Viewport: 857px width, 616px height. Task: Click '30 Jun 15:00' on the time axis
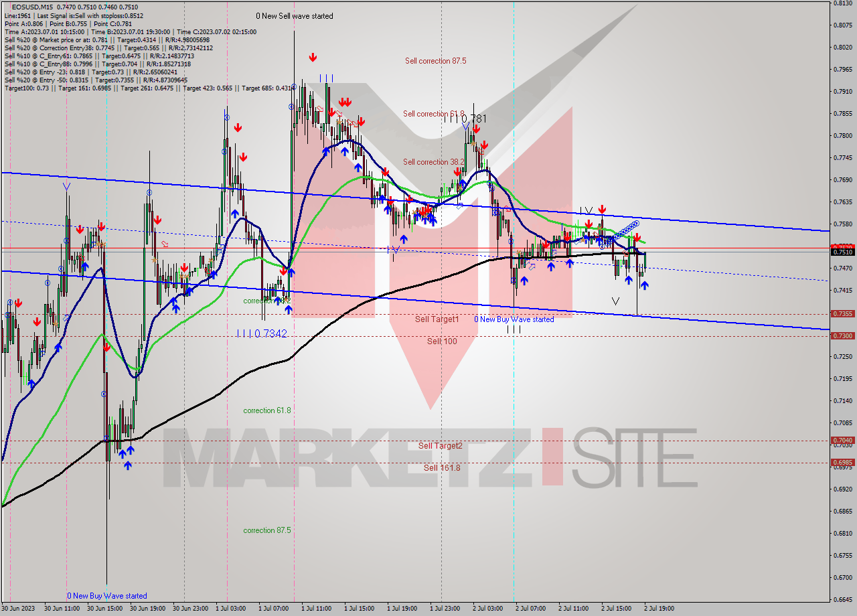106,609
